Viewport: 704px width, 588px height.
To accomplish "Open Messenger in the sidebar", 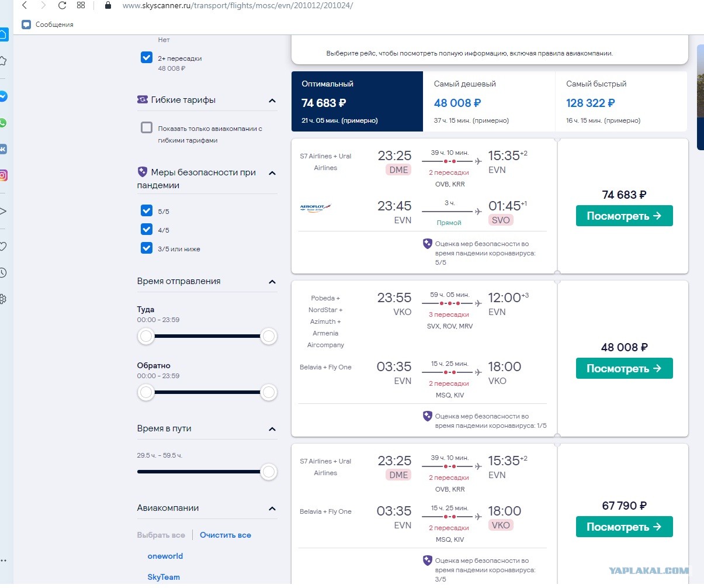I will pyautogui.click(x=3, y=96).
